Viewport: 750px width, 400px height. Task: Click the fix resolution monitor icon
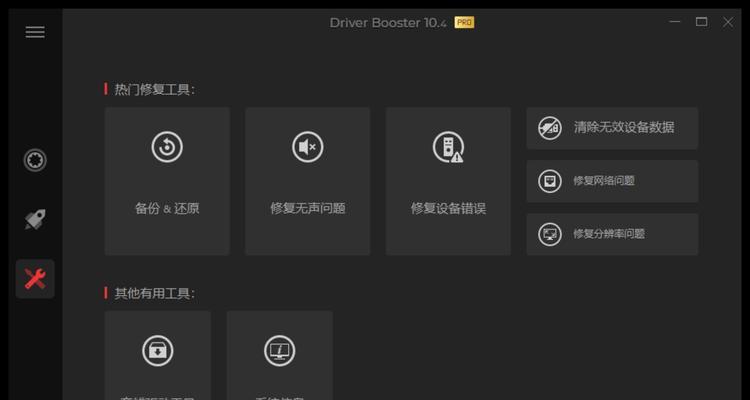[x=550, y=234]
